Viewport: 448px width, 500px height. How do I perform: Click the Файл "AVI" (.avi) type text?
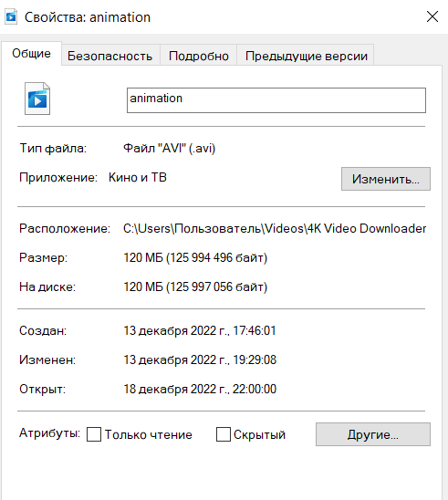170,149
